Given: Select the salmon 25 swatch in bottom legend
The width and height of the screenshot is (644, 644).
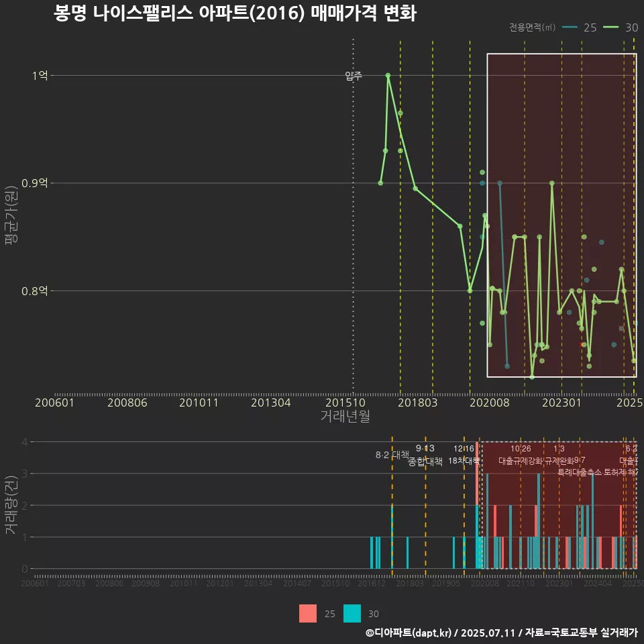Looking at the screenshot, I should tap(308, 614).
